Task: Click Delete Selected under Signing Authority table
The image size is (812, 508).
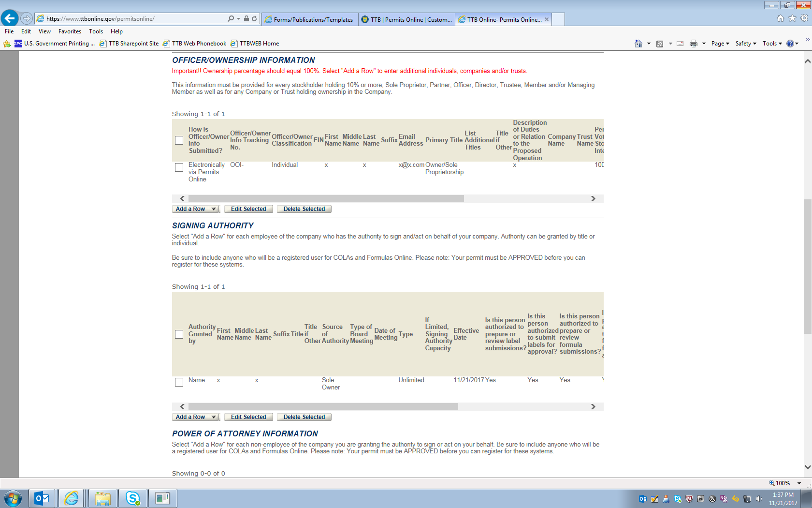Action: pos(304,417)
